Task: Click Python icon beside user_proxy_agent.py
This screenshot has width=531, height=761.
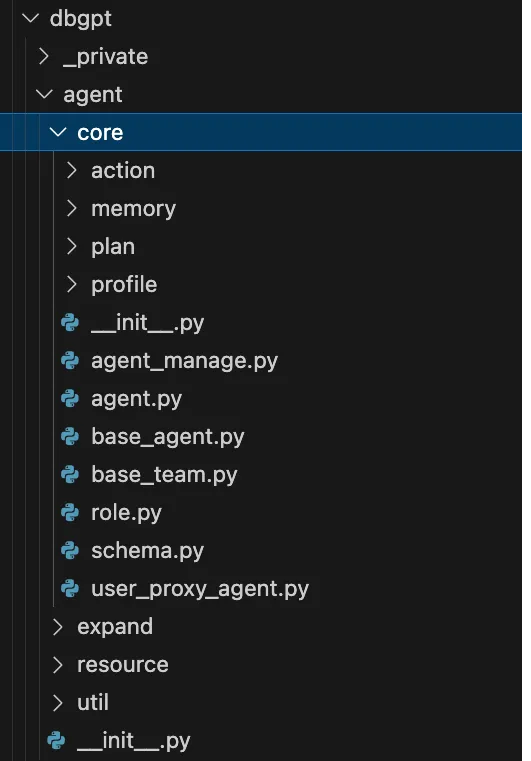Action: pos(70,588)
